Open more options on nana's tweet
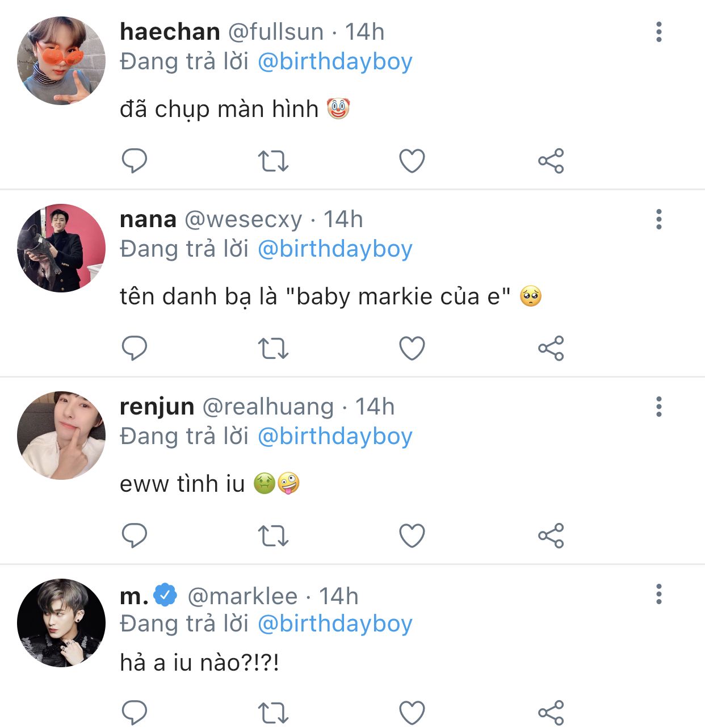Screen dimensions: 705x728 point(658,219)
